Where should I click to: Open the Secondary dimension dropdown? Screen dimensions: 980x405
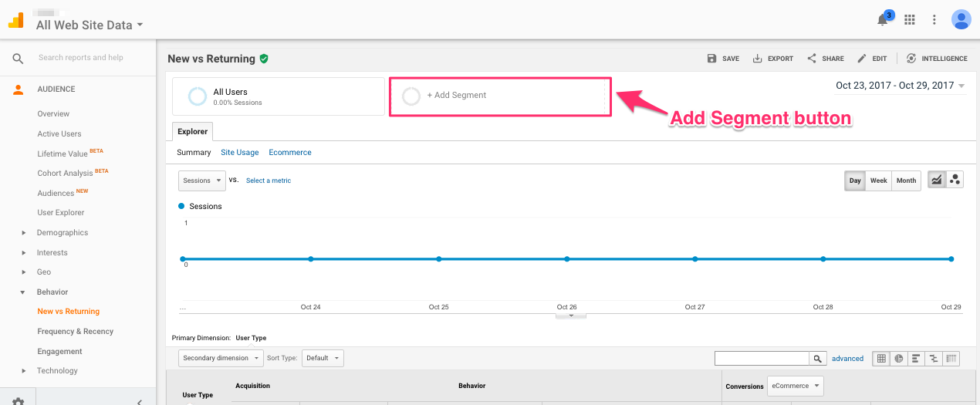point(220,358)
